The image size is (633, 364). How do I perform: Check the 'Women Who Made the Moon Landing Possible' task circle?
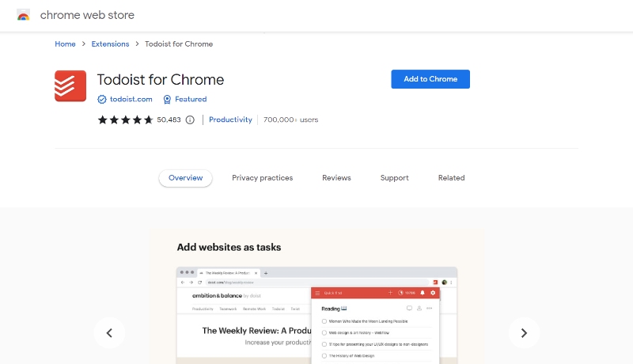coord(324,321)
